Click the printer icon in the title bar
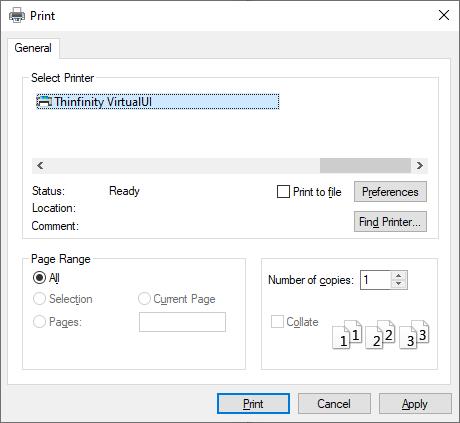460x423 pixels. pyautogui.click(x=17, y=15)
